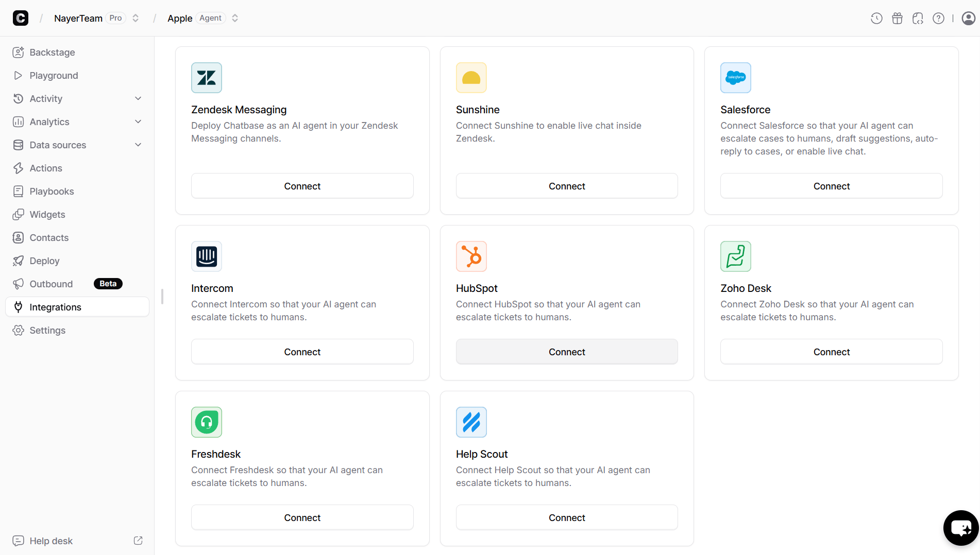Click the Deploy rocket icon
Image resolution: width=980 pixels, height=555 pixels.
pos(19,261)
